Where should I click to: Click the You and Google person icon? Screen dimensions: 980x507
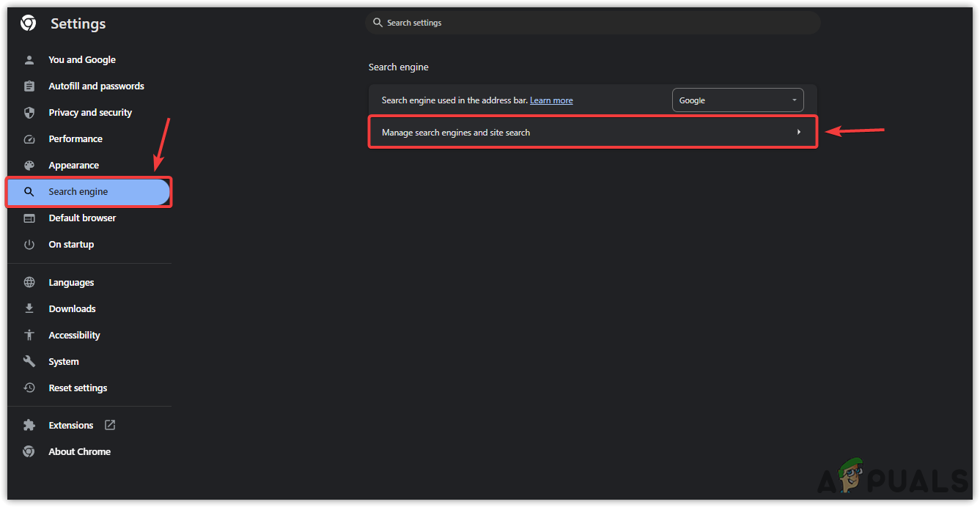click(29, 60)
